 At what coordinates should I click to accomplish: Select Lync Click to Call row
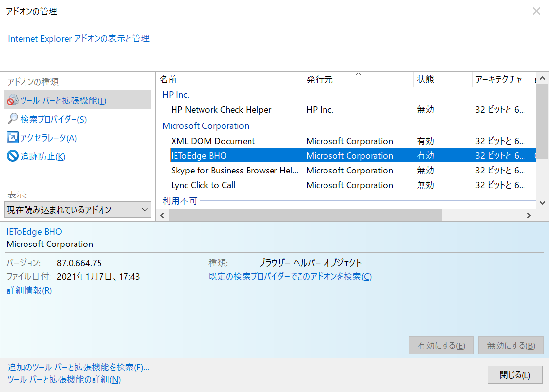pos(353,185)
